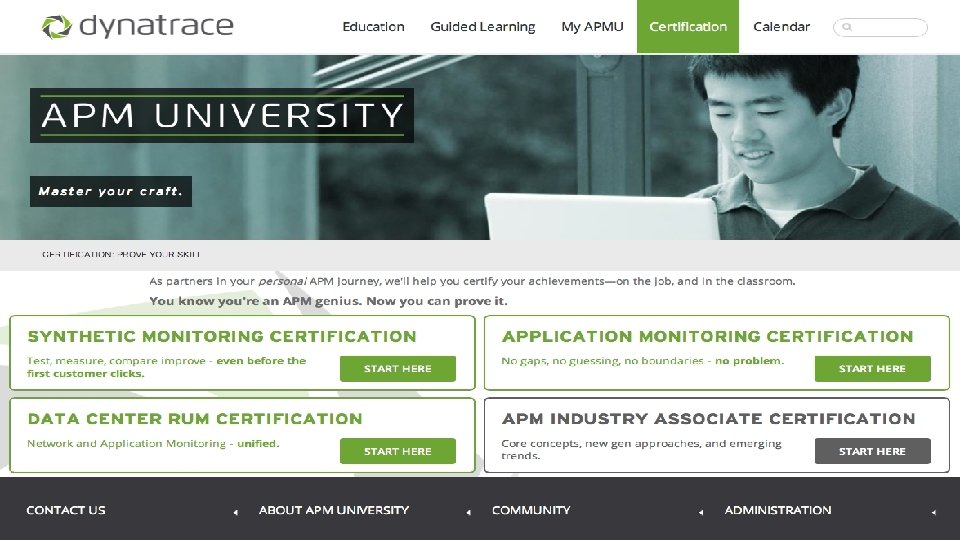Click the Synthetic Monitoring Certification heading
Viewport: 960px width, 540px height.
(222, 336)
